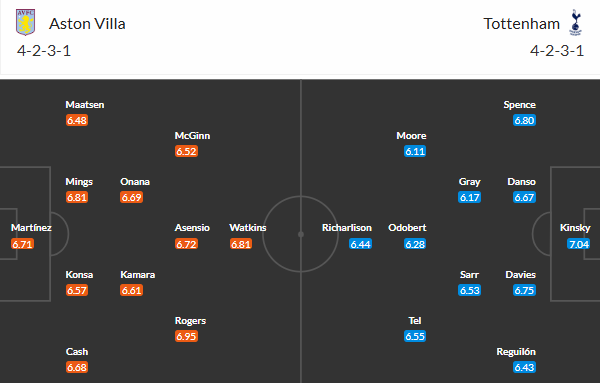Select the McGinn player name
Image resolution: width=600 pixels, height=383 pixels.
click(x=192, y=136)
